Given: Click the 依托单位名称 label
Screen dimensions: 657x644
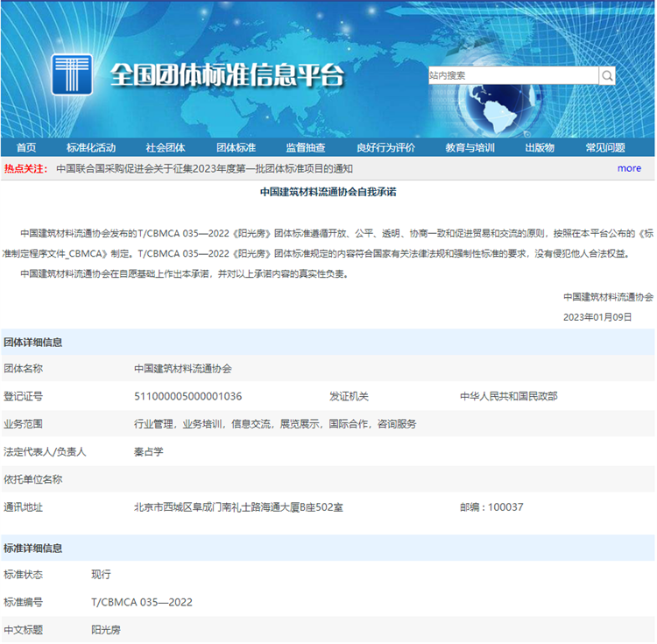Looking at the screenshot, I should point(32,479).
